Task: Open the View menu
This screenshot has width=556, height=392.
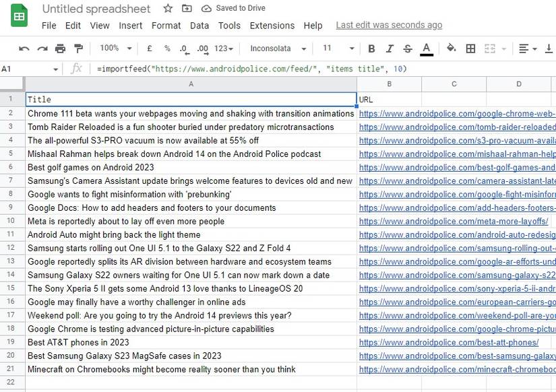Action: [100, 26]
